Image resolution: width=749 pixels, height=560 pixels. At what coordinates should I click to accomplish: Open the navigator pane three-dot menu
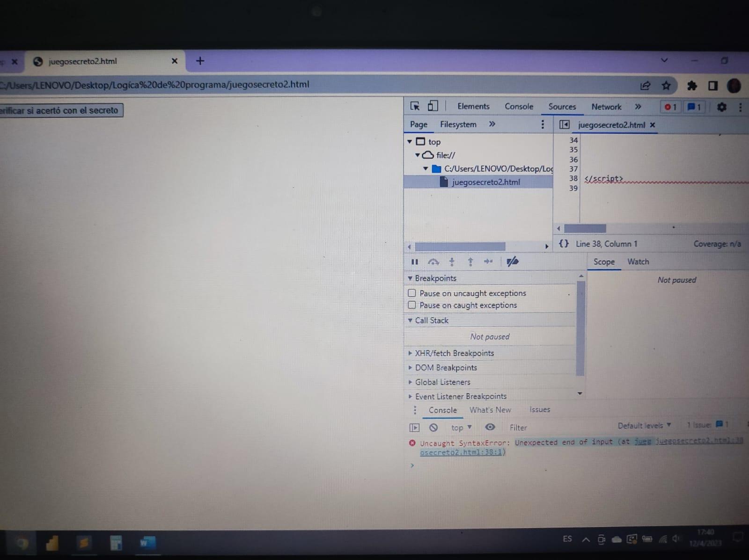coord(543,124)
